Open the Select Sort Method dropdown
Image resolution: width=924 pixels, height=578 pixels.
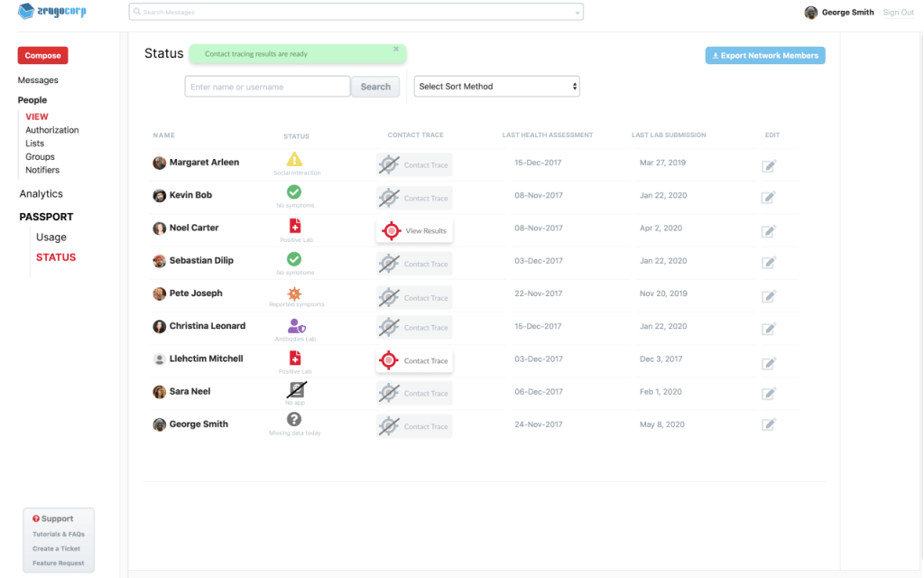pos(496,87)
